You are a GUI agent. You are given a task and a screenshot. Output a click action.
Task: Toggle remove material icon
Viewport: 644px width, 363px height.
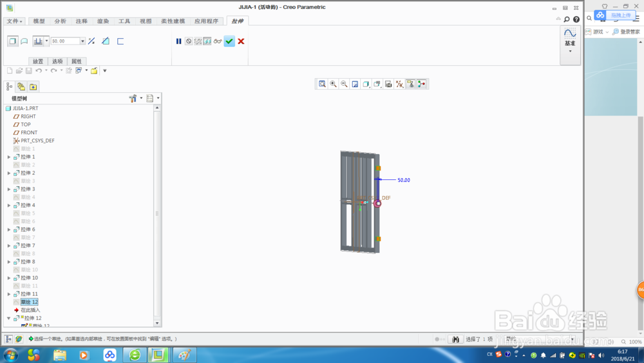[106, 41]
